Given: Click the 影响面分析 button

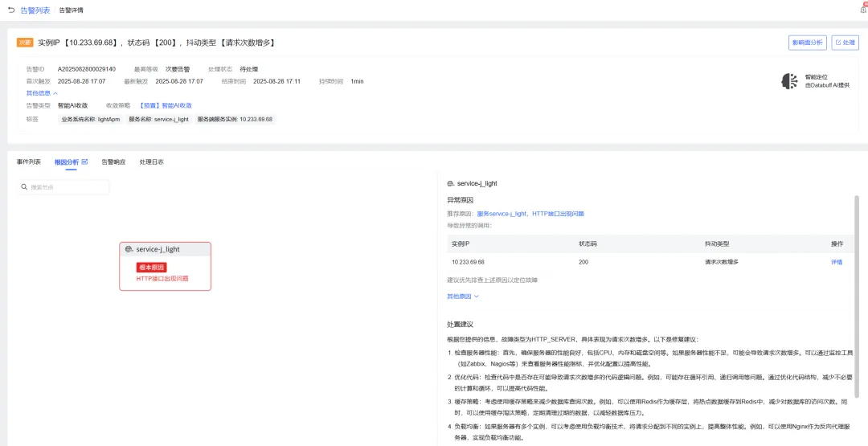Looking at the screenshot, I should point(808,43).
